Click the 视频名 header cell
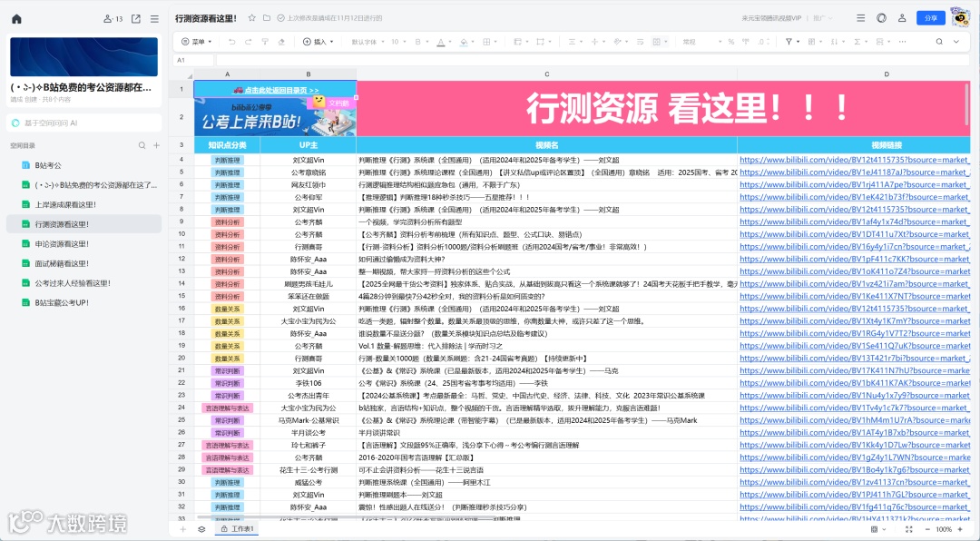The image size is (980, 541). [x=546, y=145]
